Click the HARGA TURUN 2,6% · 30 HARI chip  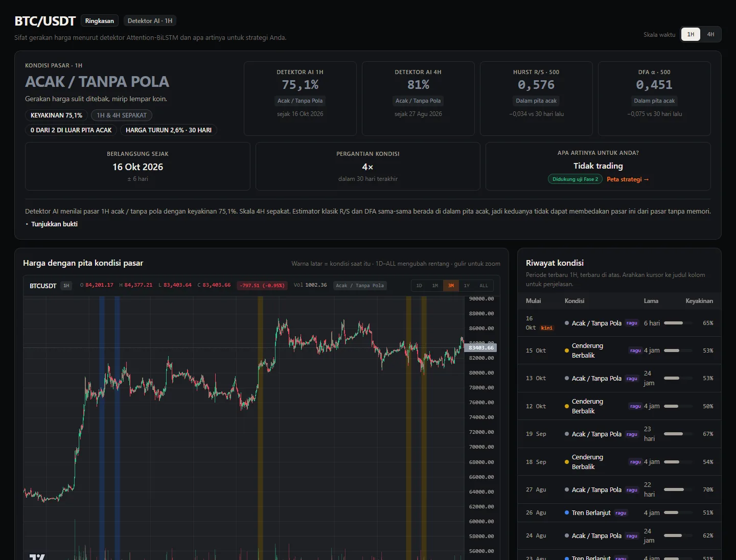[x=169, y=130]
